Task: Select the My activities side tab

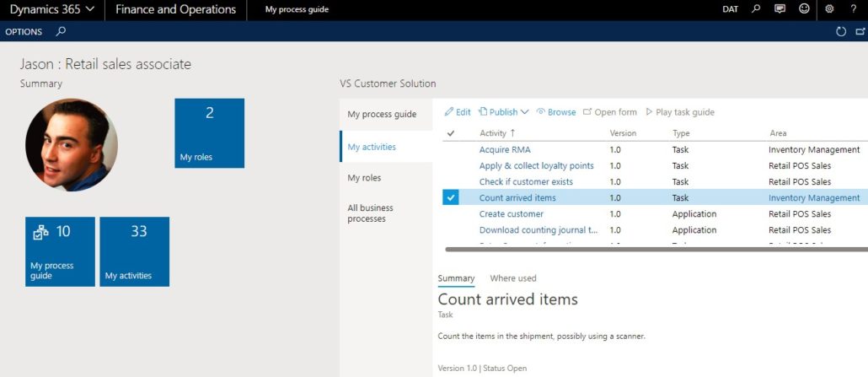Action: (x=386, y=147)
